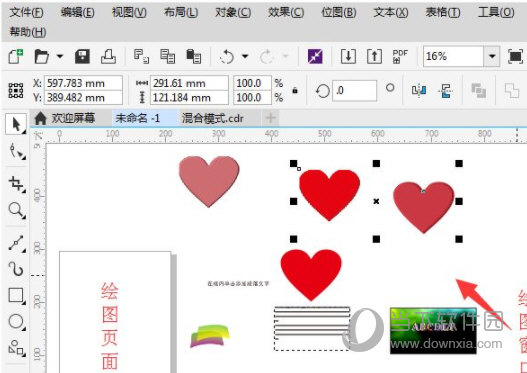Export the file with up-arrow icon

coord(374,56)
